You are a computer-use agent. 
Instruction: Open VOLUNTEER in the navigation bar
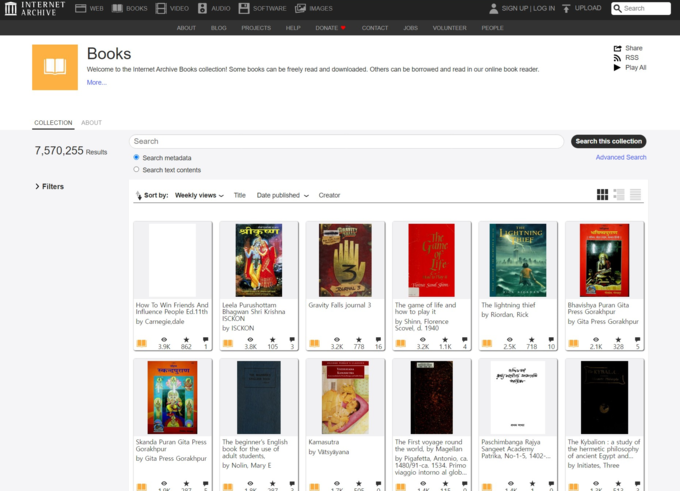[449, 28]
